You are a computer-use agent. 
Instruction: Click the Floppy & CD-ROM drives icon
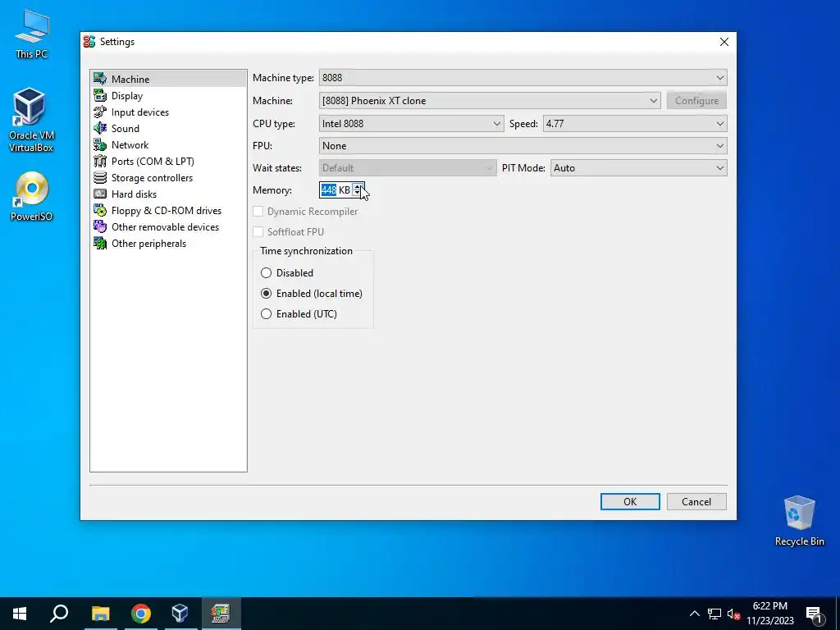(100, 211)
